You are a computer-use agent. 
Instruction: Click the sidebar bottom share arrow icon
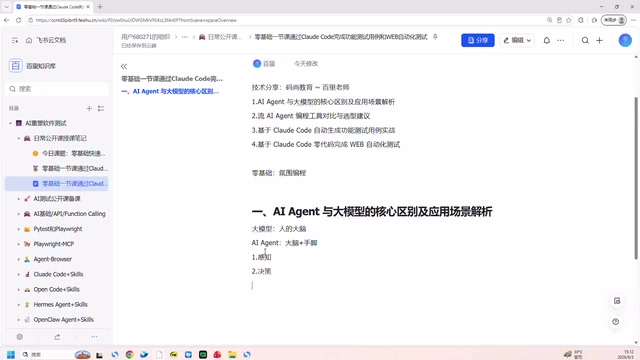tap(57, 337)
